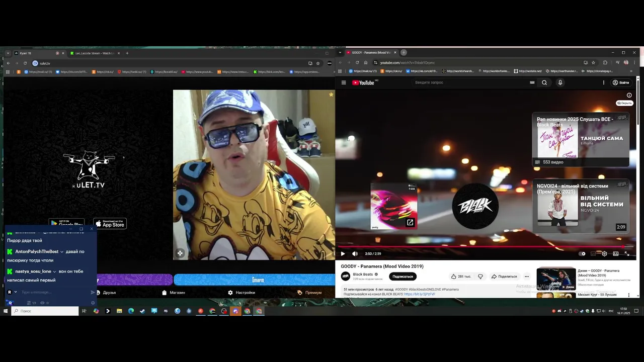Open the browser home button in YouTube window
Image resolution: width=644 pixels, height=362 pixels.
[366, 63]
